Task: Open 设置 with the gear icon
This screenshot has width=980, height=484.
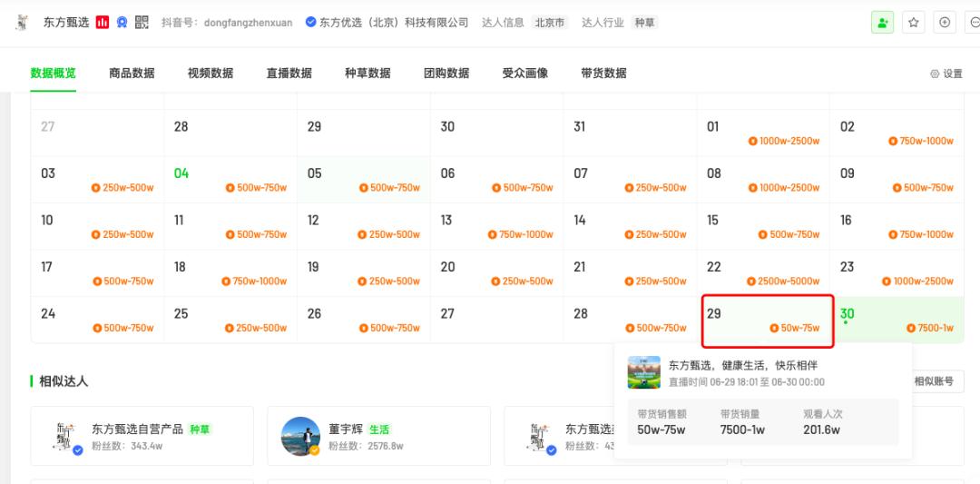Action: coord(946,74)
